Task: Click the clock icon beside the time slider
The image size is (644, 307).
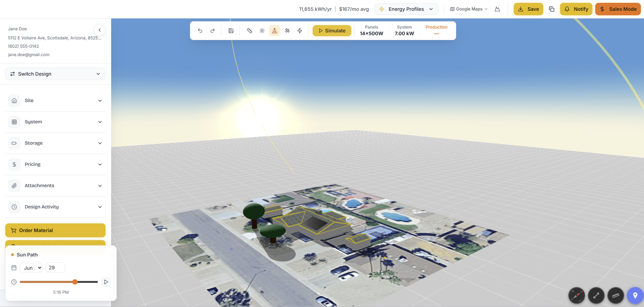Action: click(x=14, y=282)
